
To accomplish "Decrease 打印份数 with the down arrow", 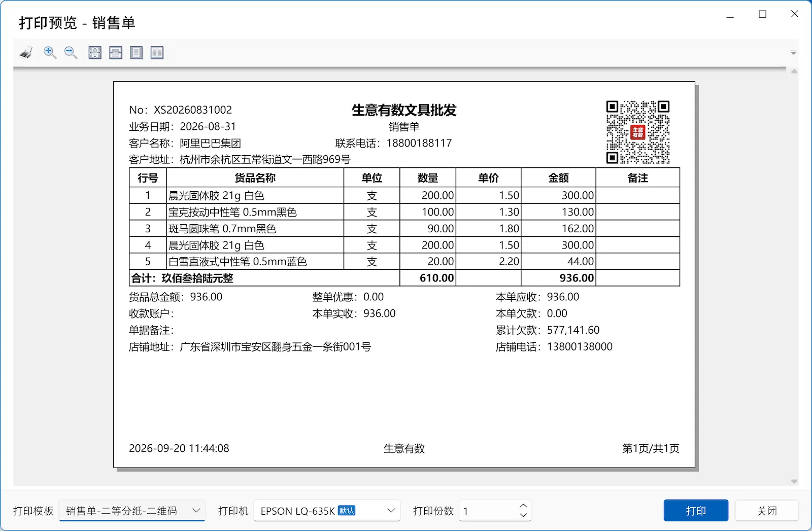I will click(x=523, y=515).
